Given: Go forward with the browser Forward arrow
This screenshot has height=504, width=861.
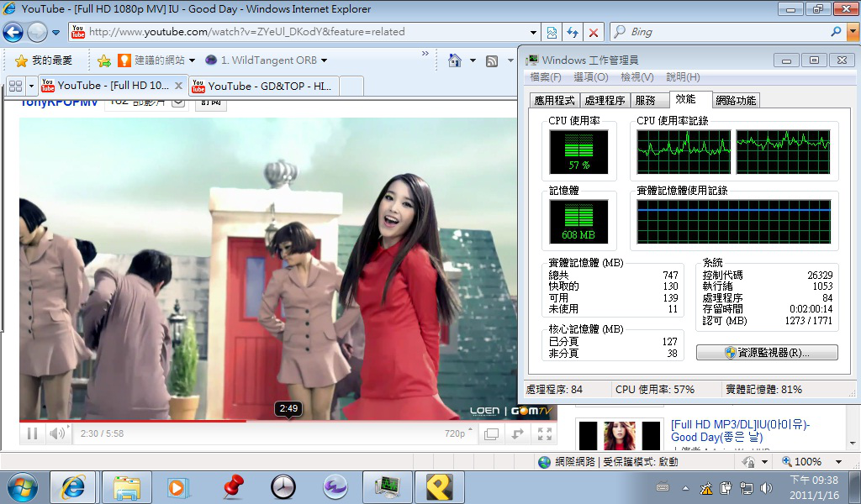Looking at the screenshot, I should (37, 33).
